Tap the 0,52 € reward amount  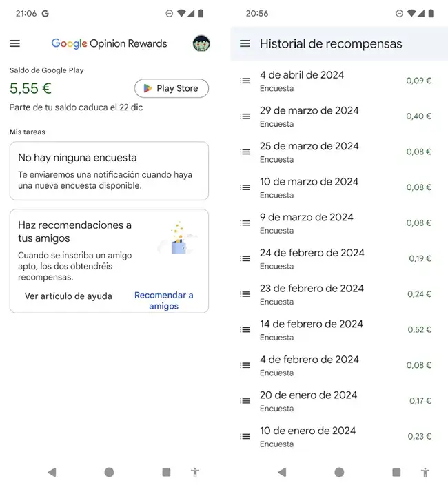419,330
